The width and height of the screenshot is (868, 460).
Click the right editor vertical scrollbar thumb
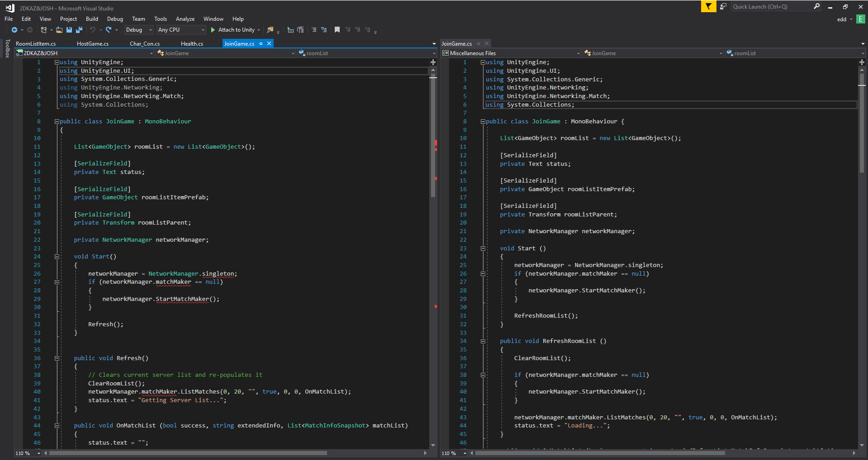[862, 123]
